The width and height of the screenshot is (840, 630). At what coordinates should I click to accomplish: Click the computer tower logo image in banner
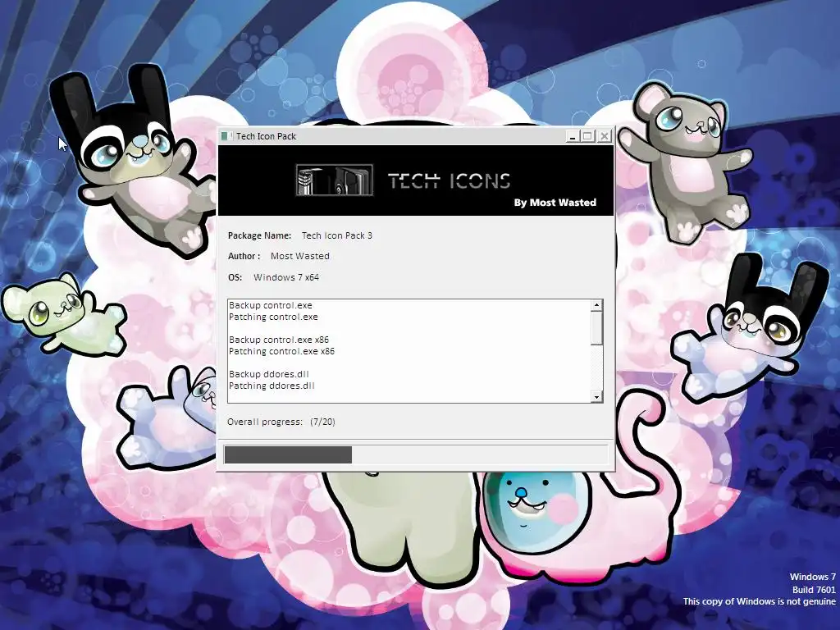335,180
